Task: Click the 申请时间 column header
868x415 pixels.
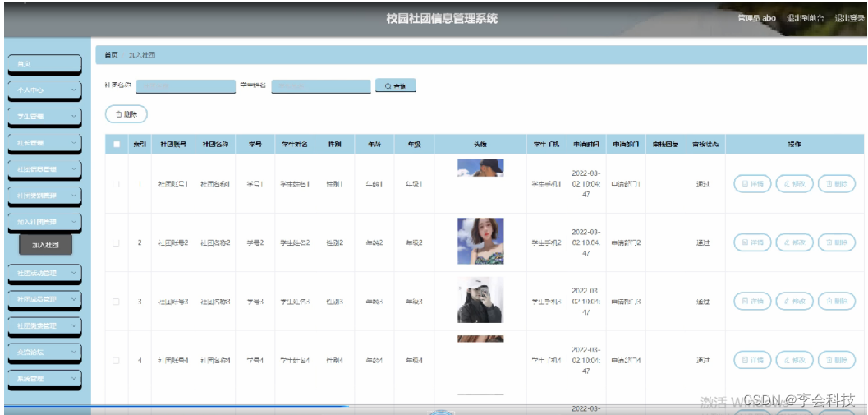Action: coord(586,144)
